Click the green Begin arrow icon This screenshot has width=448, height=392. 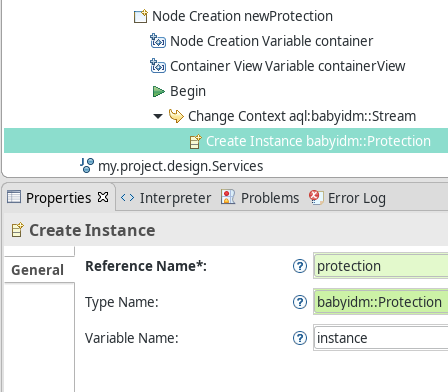point(158,91)
